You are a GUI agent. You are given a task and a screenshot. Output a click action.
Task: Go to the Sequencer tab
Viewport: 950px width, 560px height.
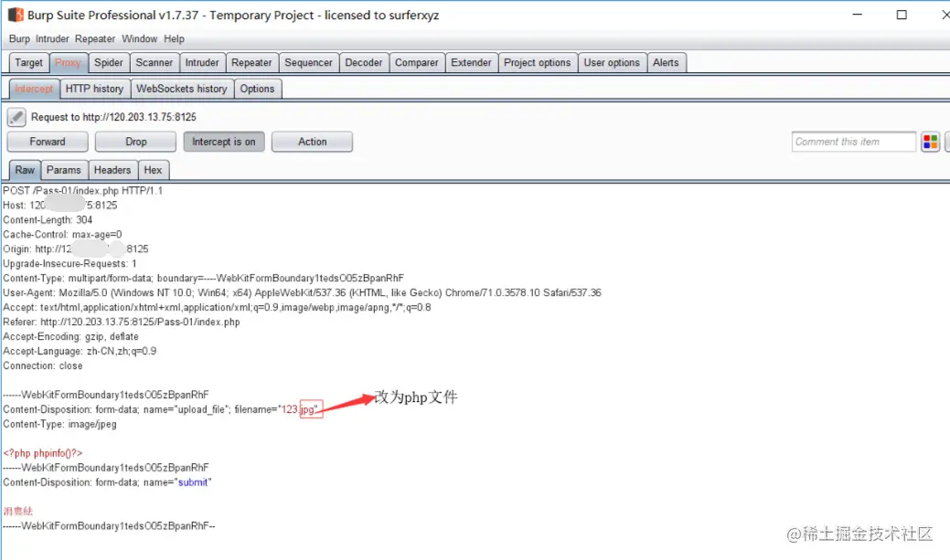pyautogui.click(x=308, y=62)
